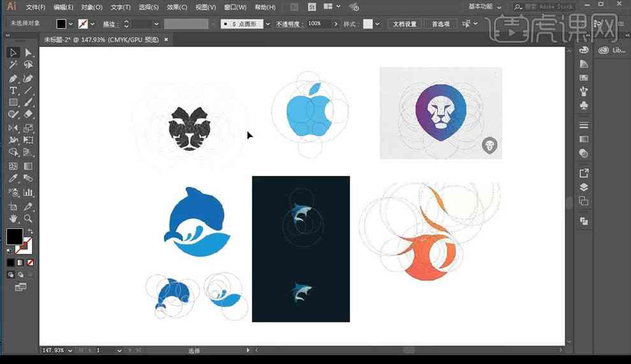This screenshot has width=631, height=364.
Task: Select the Zoom magnifier tool
Action: click(28, 219)
